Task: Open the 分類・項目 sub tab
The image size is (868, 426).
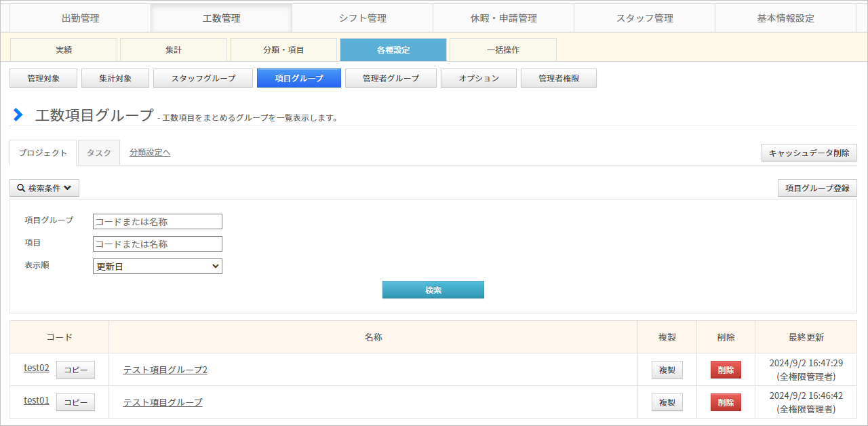Action: (283, 50)
